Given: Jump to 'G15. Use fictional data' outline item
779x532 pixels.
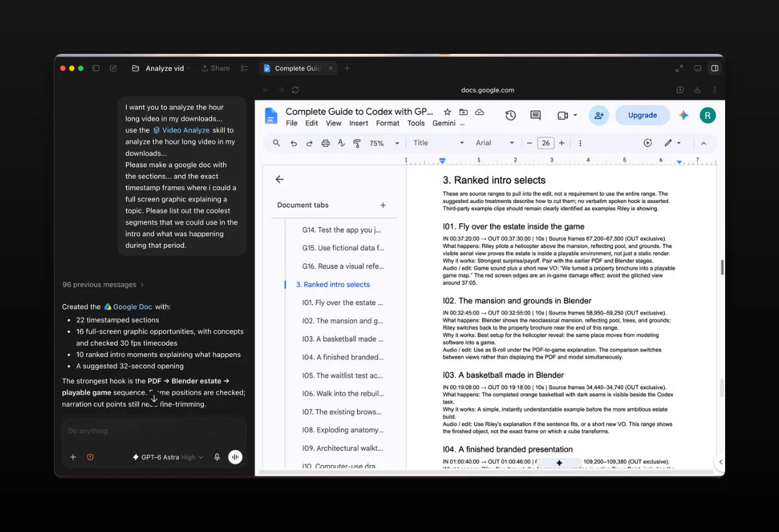Looking at the screenshot, I should point(343,248).
